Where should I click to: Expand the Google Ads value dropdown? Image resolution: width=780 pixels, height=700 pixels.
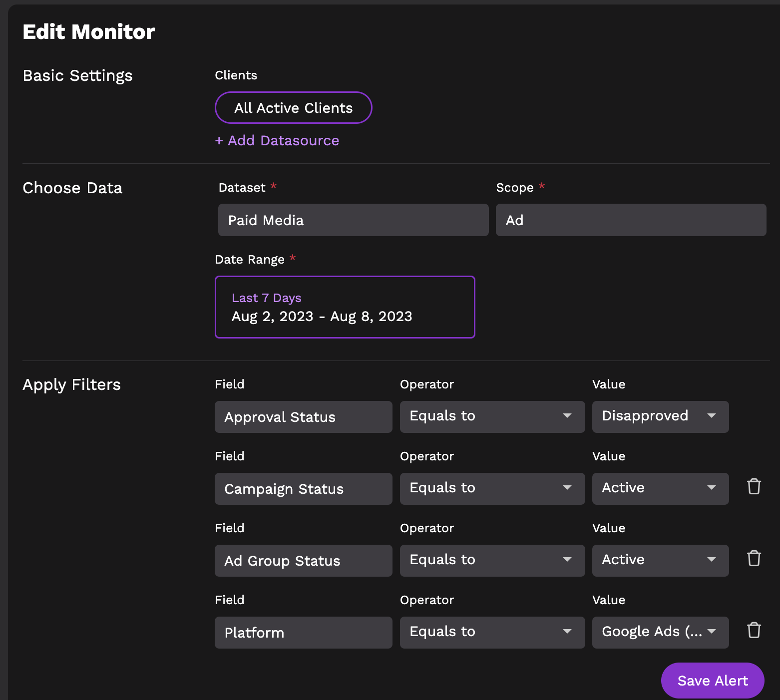[660, 632]
